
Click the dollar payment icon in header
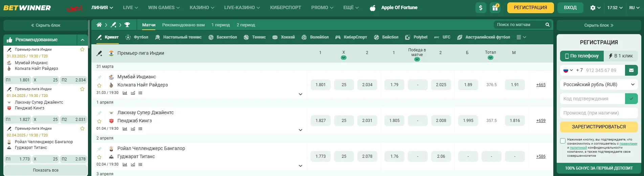point(481,7)
